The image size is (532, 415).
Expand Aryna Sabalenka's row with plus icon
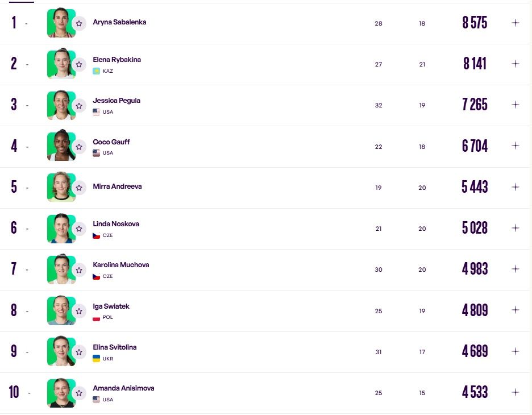[516, 23]
